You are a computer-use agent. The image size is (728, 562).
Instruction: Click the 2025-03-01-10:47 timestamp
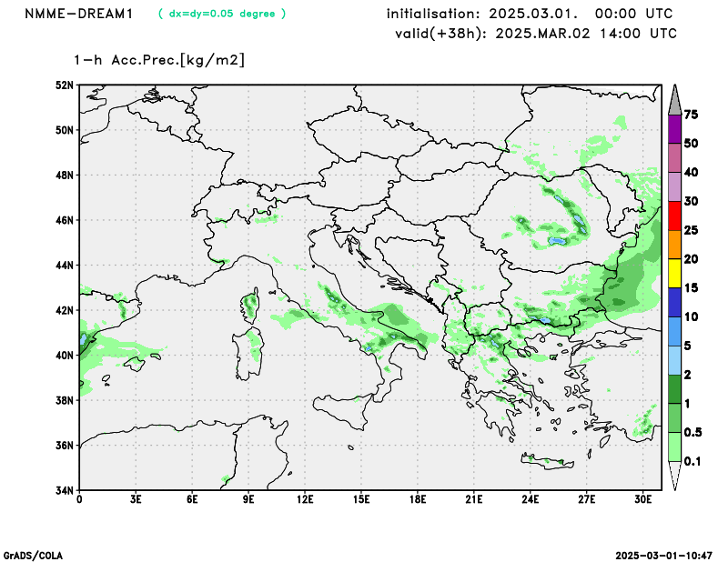click(x=663, y=556)
